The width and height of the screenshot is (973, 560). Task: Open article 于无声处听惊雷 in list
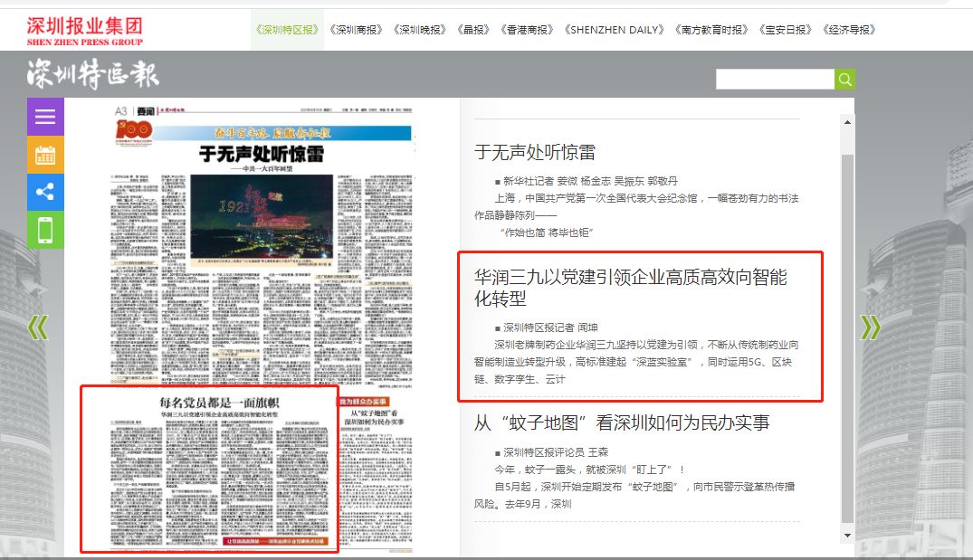[535, 153]
